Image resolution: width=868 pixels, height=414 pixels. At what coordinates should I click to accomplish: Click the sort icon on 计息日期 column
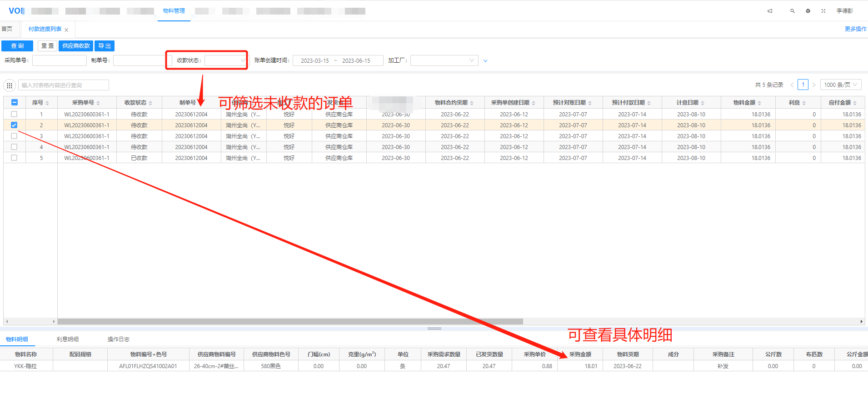pos(703,103)
